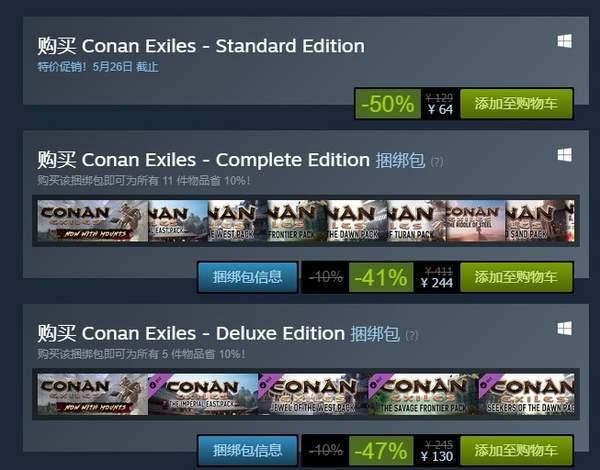Open the Savage Frontier Pack thumbnail in Deluxe Edition

(x=422, y=394)
